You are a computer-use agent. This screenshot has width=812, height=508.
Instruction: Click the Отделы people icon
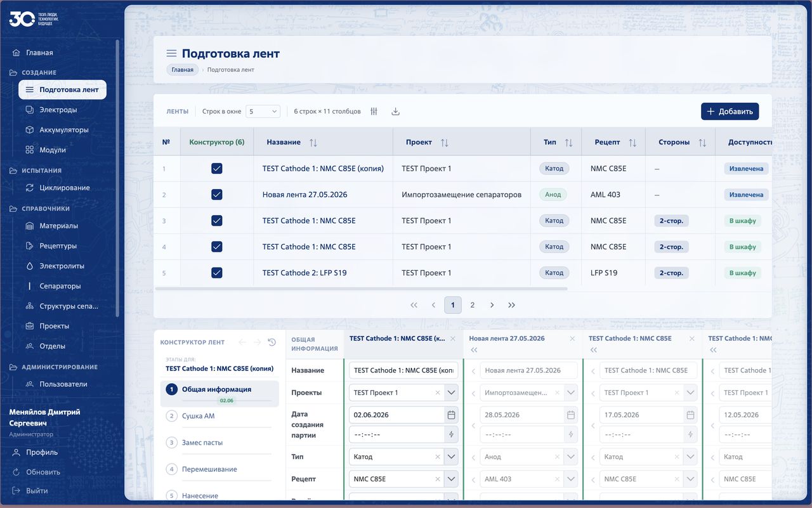29,346
